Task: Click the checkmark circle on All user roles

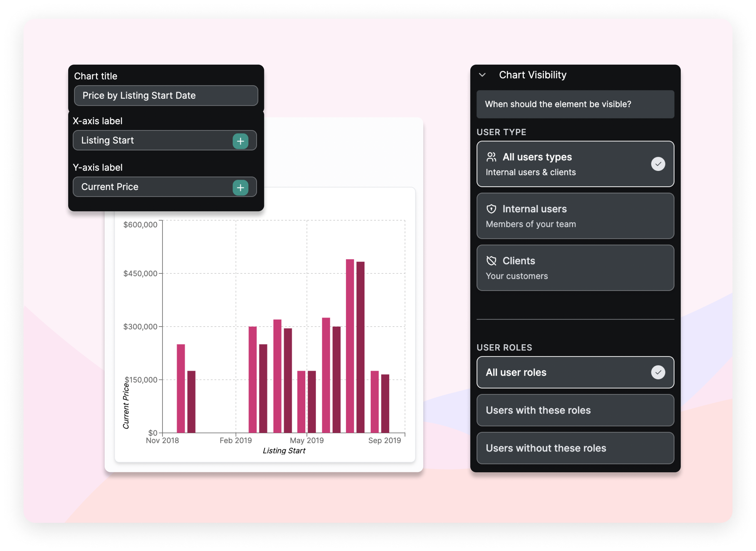Action: 658,372
